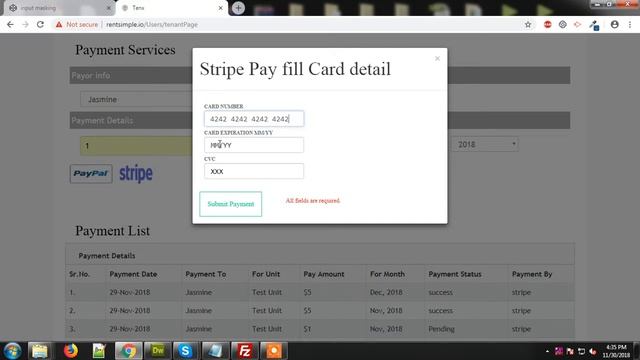Viewport: 640px width, 360px height.
Task: Click the CVC input field
Action: (x=254, y=171)
